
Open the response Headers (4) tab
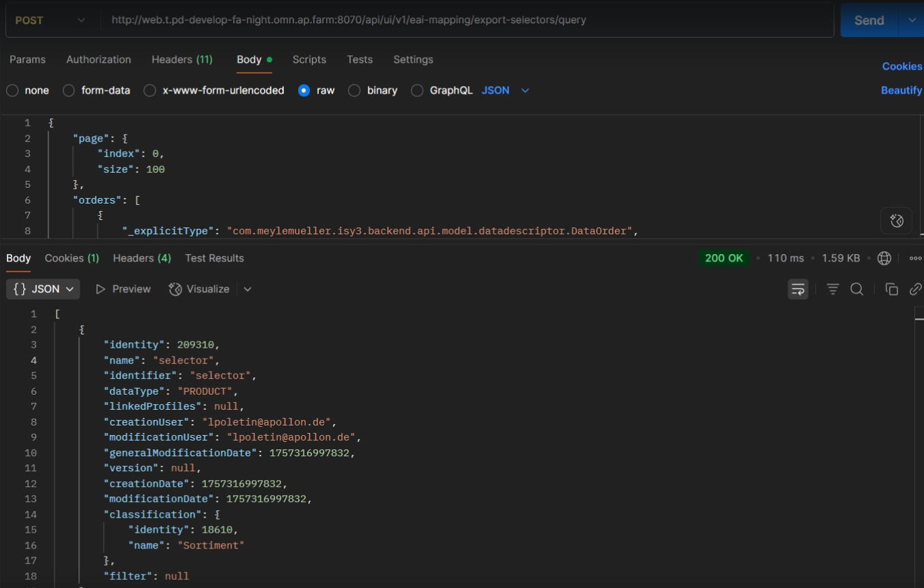point(141,258)
